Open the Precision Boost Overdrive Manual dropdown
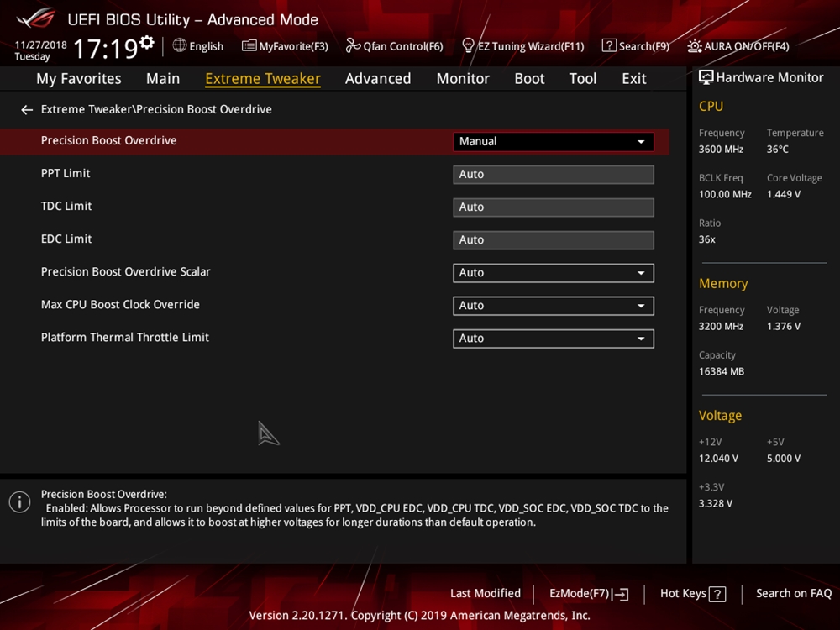 pos(553,142)
